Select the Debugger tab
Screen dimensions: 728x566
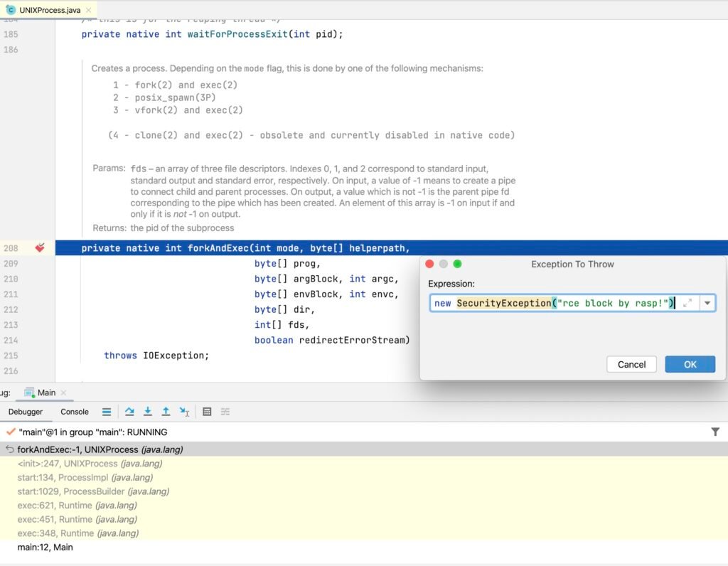coord(25,411)
